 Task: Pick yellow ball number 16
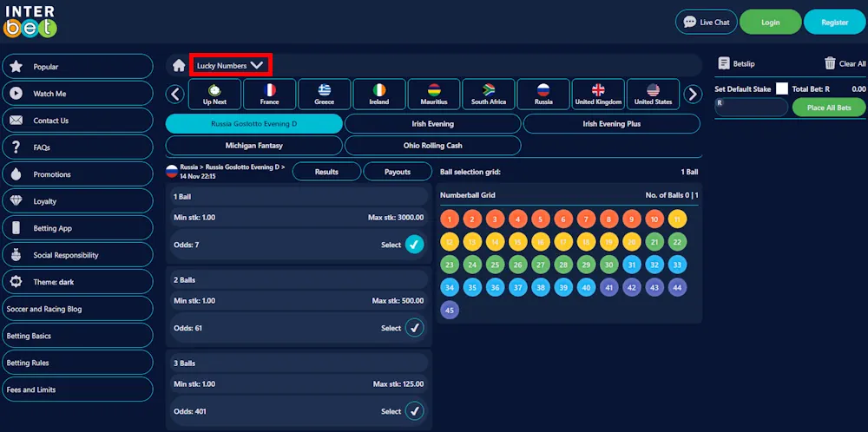[540, 242]
